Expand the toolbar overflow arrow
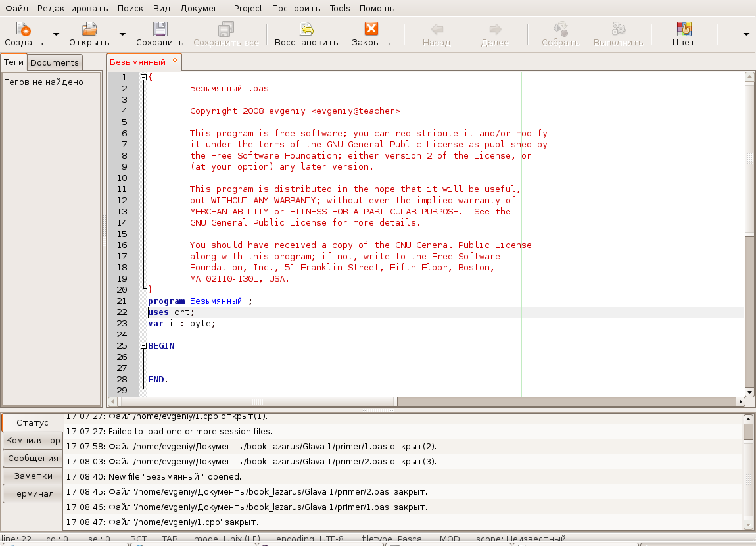The image size is (756, 546). 746,34
